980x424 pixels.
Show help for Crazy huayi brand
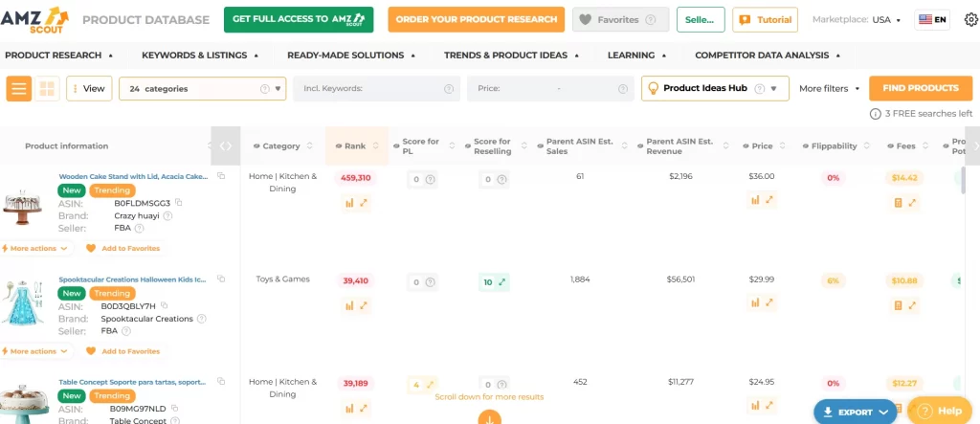tap(167, 215)
